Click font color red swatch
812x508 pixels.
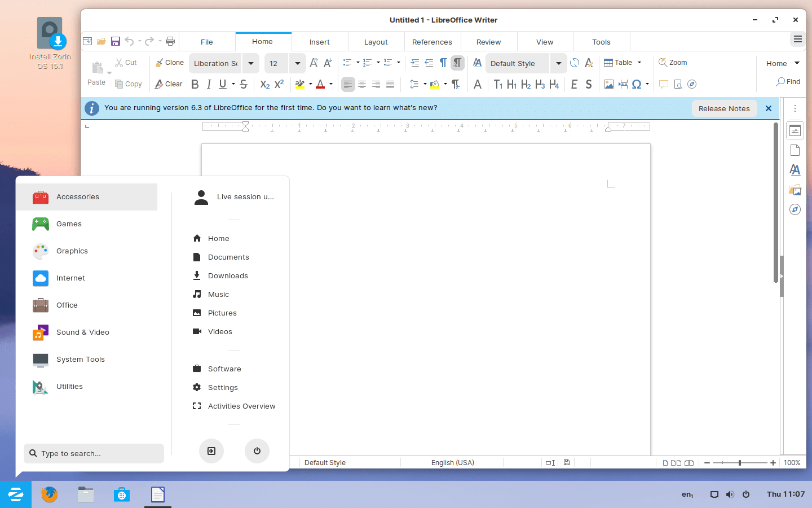coord(320,84)
